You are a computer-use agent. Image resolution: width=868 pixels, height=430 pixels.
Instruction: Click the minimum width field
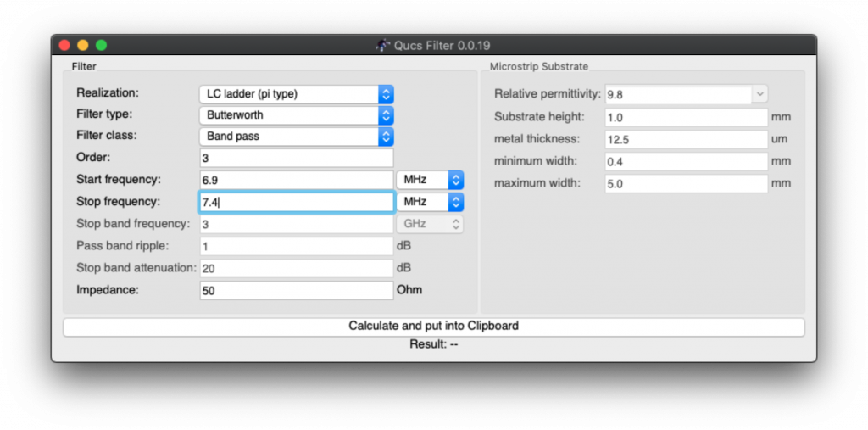coord(687,161)
